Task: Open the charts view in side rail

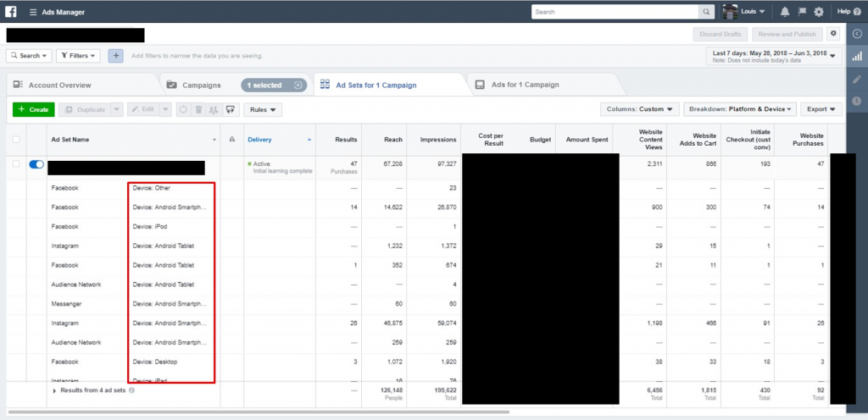Action: 857,56
